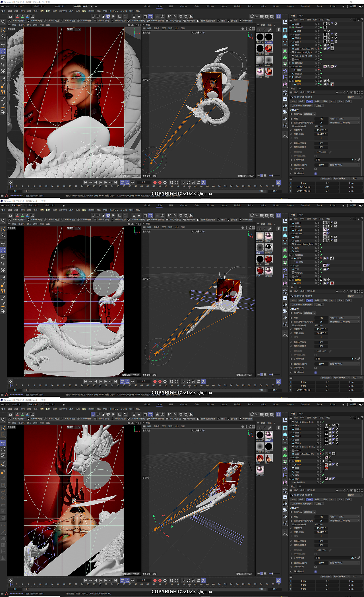Click 保护 button in middle window attributes
This screenshot has width=364, height=597.
pyautogui.click(x=318, y=305)
